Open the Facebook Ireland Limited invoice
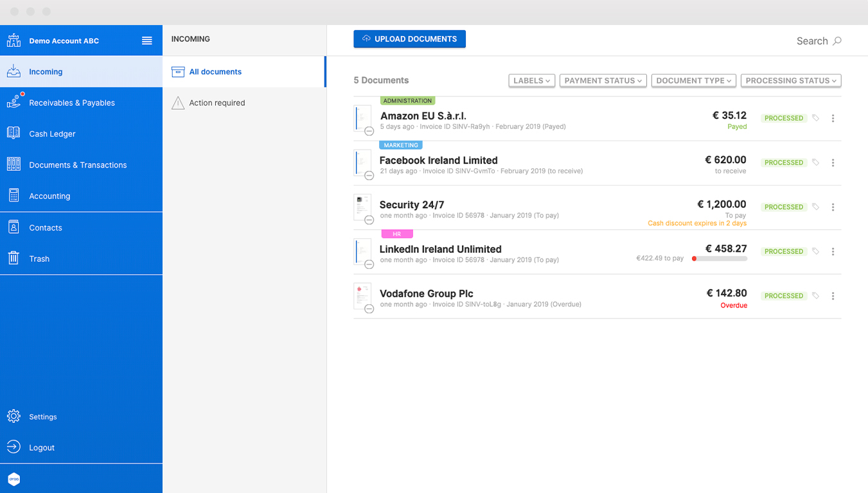Screen dimensions: 868x493 [x=438, y=160]
